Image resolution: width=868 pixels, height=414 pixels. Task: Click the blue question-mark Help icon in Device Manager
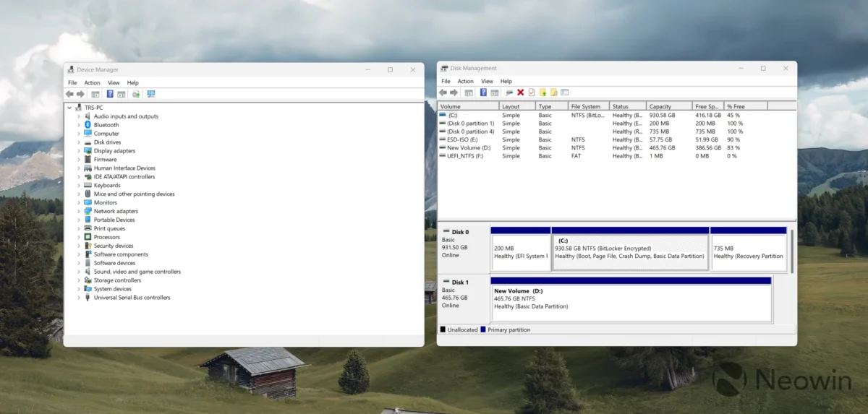tap(110, 94)
